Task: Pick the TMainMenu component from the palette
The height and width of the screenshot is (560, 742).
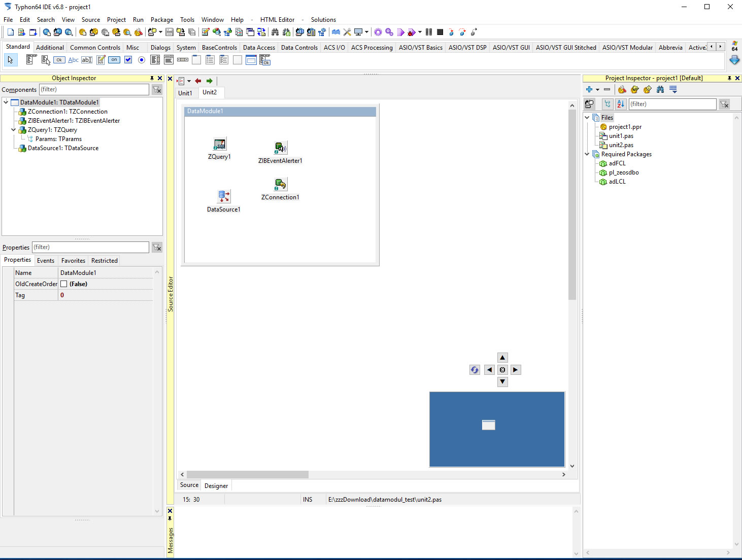Action: coord(30,60)
